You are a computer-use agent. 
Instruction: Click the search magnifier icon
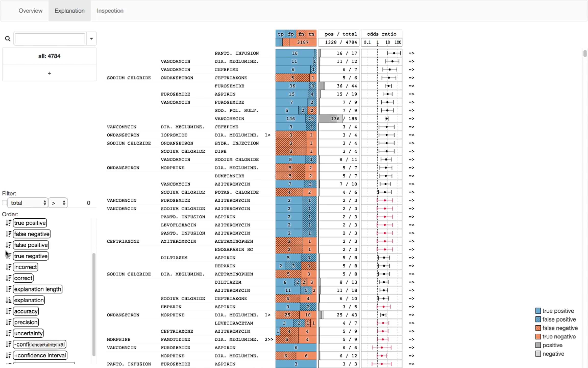(8, 39)
